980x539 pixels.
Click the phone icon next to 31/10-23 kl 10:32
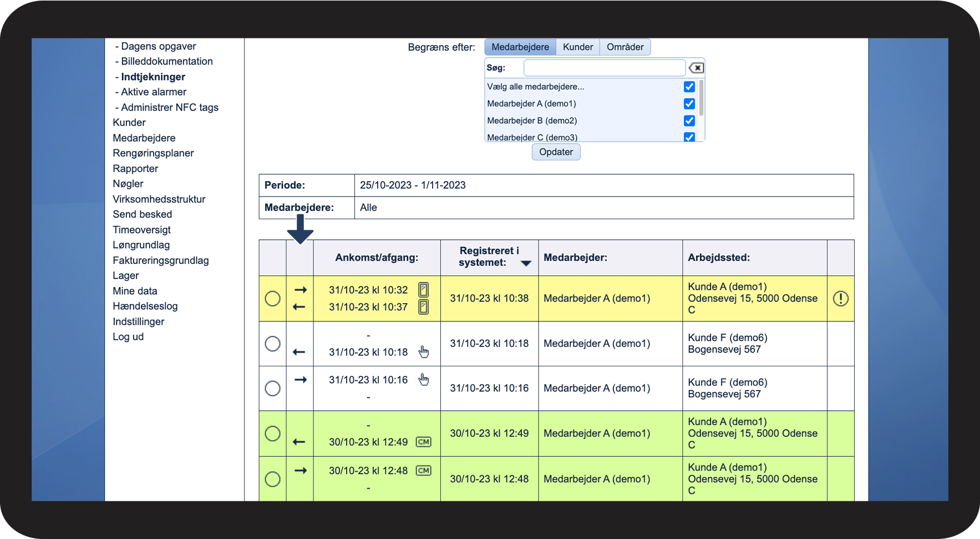[x=423, y=290]
